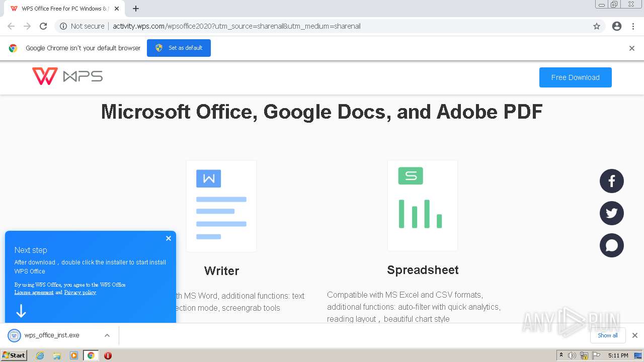Open the Chrome profile menu
The height and width of the screenshot is (362, 644).
(x=617, y=26)
